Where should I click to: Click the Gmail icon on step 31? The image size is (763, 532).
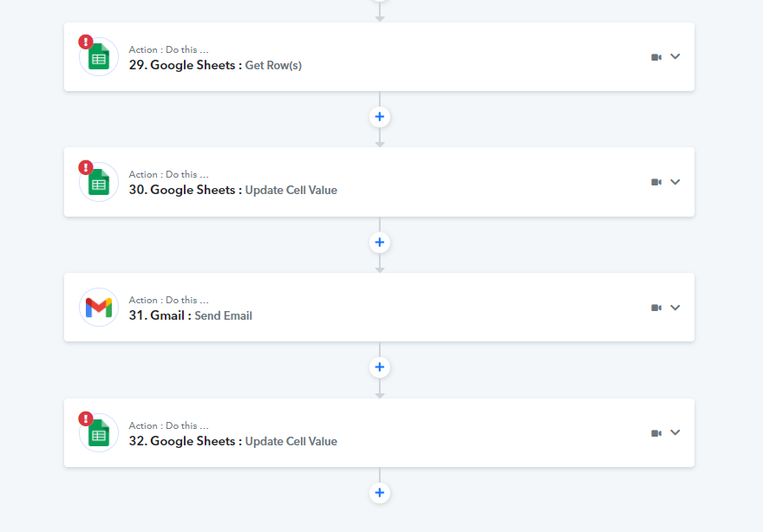(x=99, y=308)
